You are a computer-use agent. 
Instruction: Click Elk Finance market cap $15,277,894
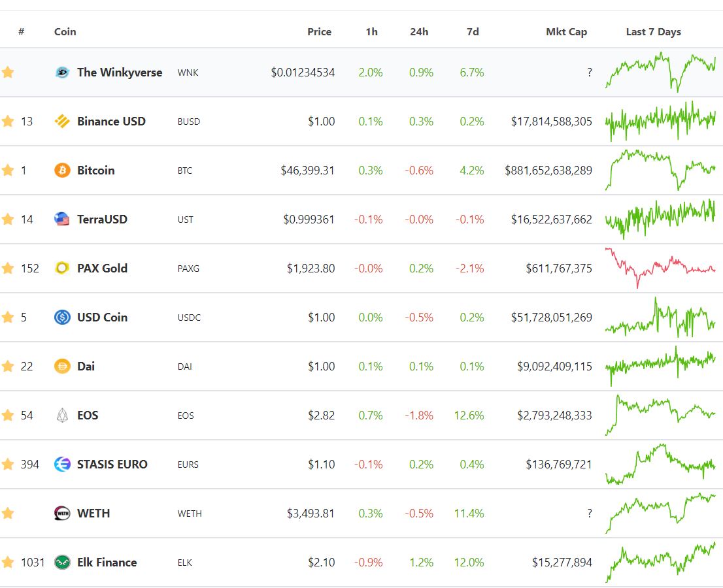(562, 563)
